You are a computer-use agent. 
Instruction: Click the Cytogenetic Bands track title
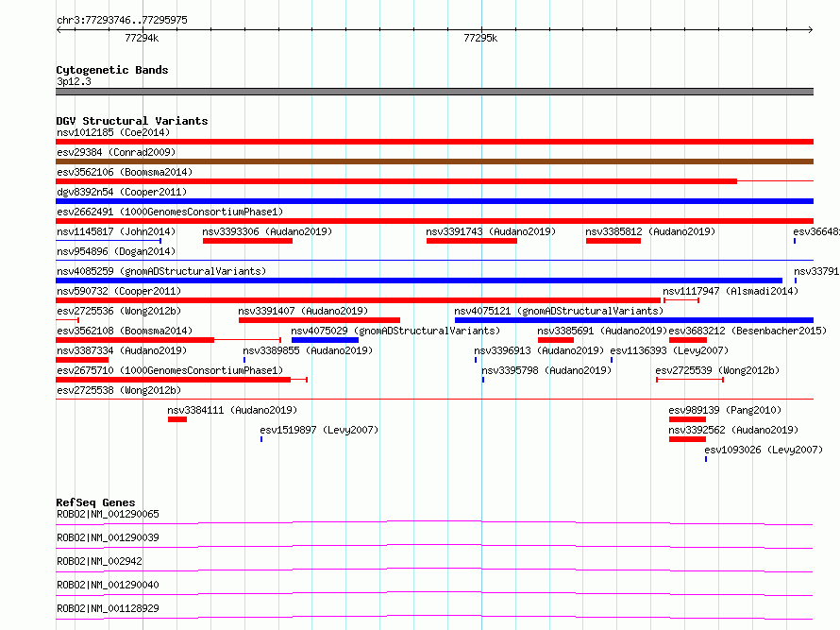[x=112, y=70]
